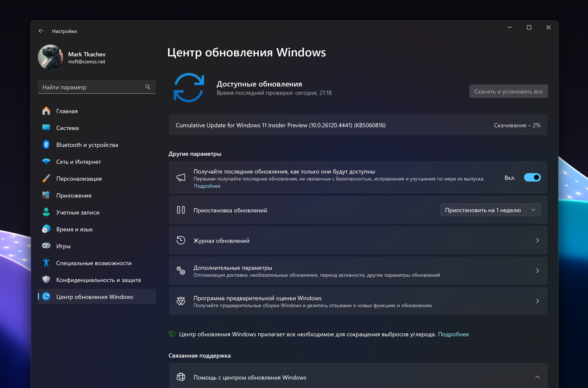This screenshot has width=588, height=388.
Task: Select the Cumulative Update KB5060816 entry
Action: [x=358, y=125]
